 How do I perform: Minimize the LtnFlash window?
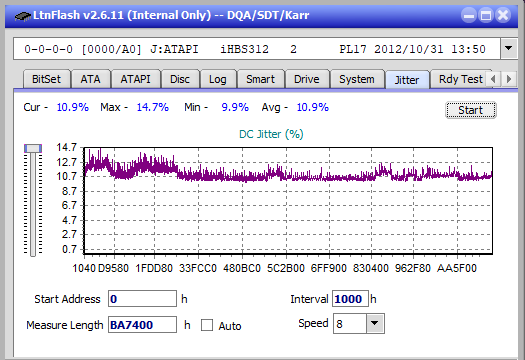pyautogui.click(x=469, y=15)
